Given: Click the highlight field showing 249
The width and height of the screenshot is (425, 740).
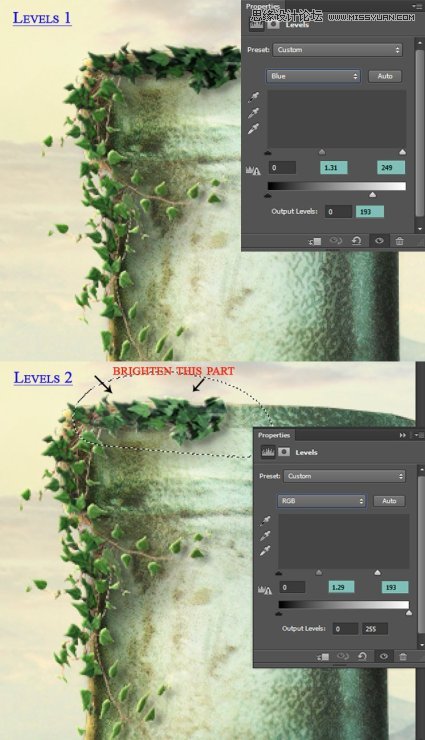Looking at the screenshot, I should [391, 168].
